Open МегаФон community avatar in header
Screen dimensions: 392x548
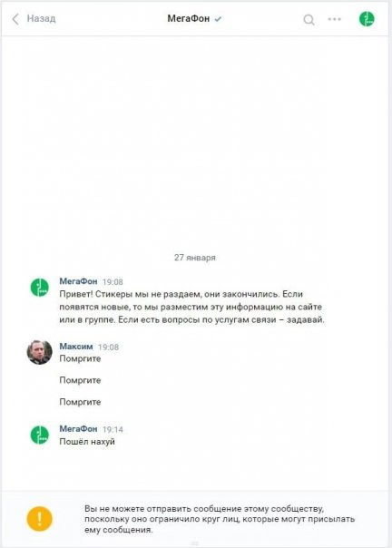click(x=367, y=19)
